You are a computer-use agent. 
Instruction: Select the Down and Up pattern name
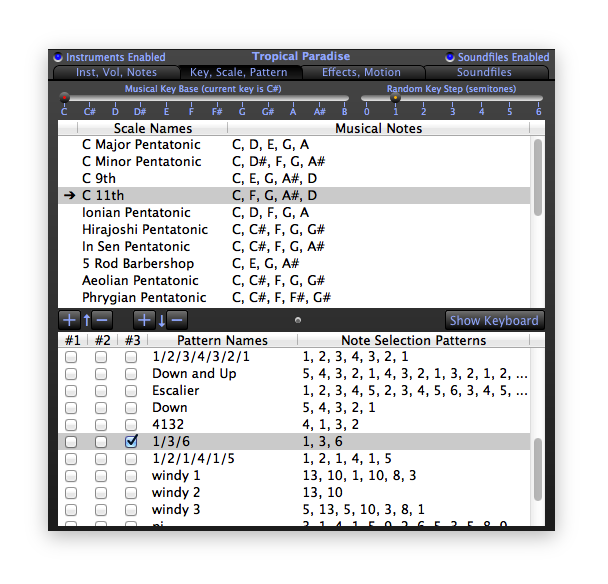194,374
